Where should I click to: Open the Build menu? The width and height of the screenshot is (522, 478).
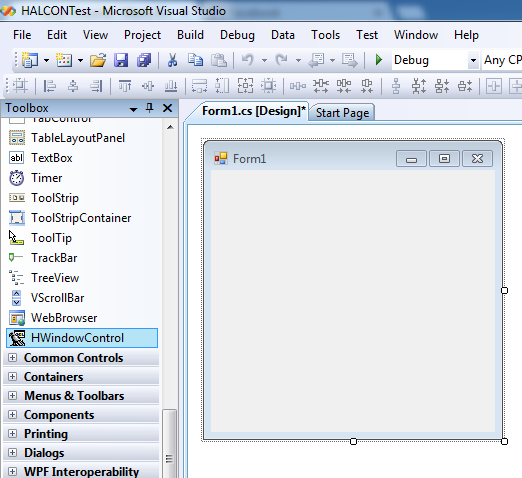coord(190,35)
